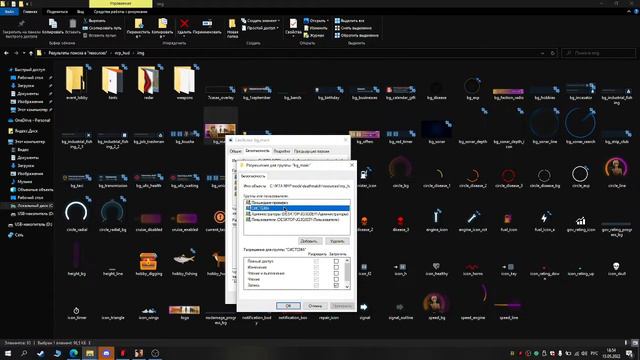Open the Переместить в dropdown

(x=138, y=28)
